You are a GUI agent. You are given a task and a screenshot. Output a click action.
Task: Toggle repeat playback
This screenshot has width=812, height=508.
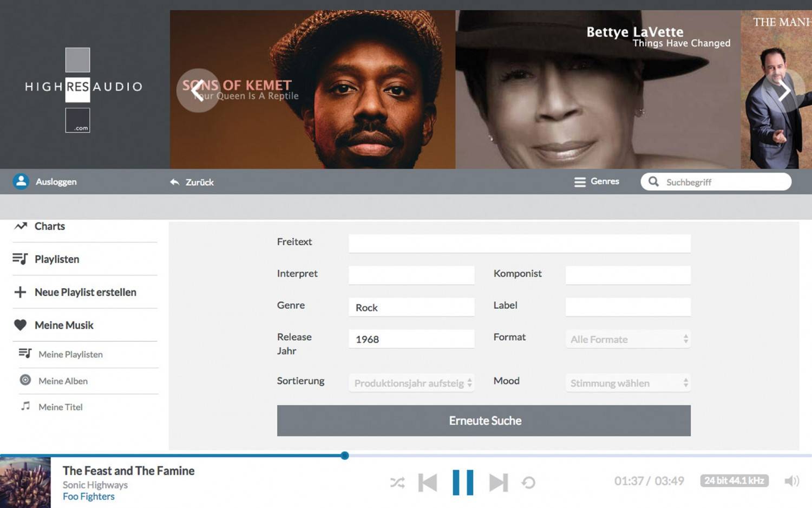[528, 482]
